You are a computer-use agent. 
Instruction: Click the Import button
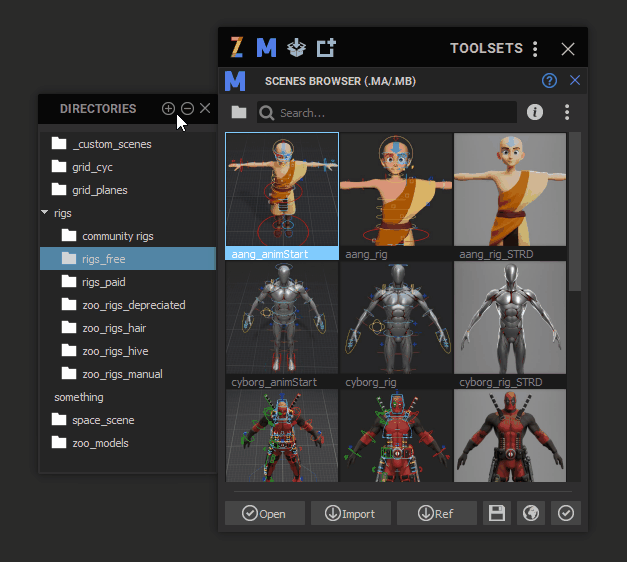tap(351, 513)
